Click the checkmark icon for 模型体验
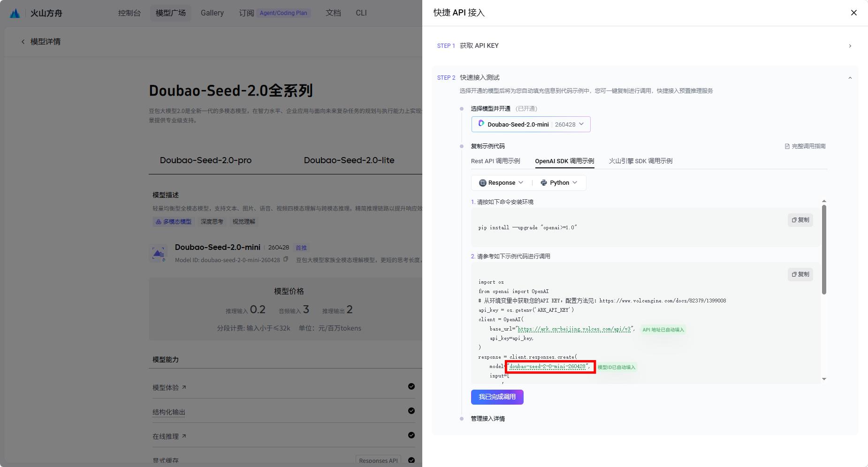Image resolution: width=868 pixels, height=467 pixels. (x=411, y=386)
